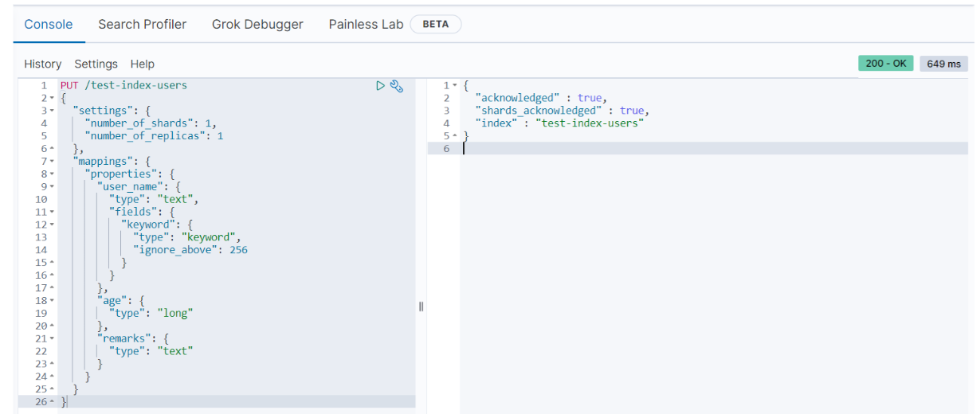Collapse the "mappings" block fold arrow

coord(52,162)
